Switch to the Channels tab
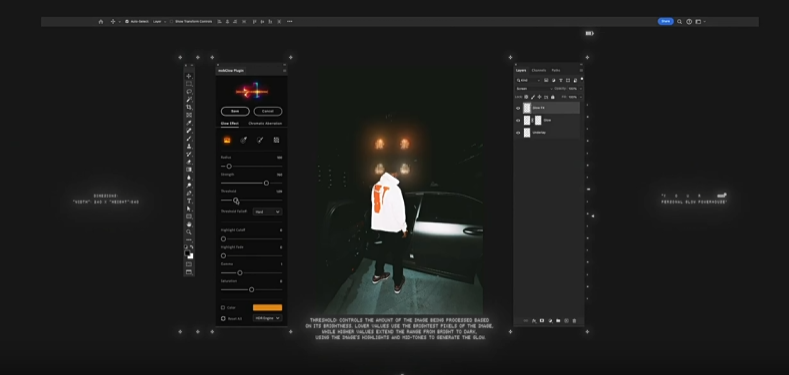The height and width of the screenshot is (375, 789). click(x=538, y=70)
